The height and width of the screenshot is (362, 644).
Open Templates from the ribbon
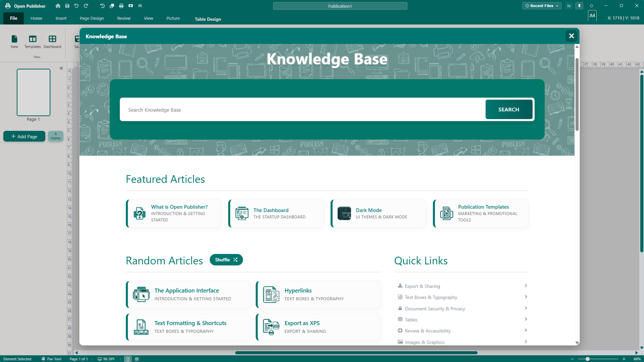pyautogui.click(x=33, y=42)
